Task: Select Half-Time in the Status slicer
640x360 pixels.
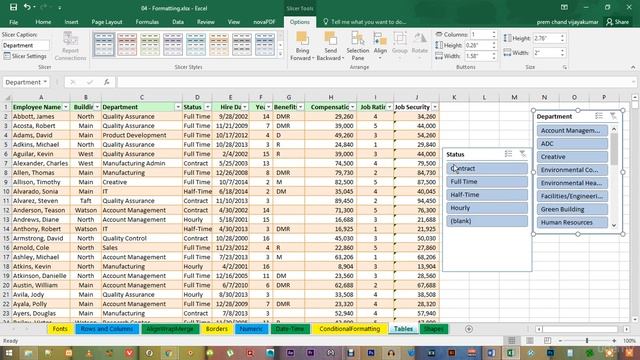Action: pyautogui.click(x=487, y=195)
